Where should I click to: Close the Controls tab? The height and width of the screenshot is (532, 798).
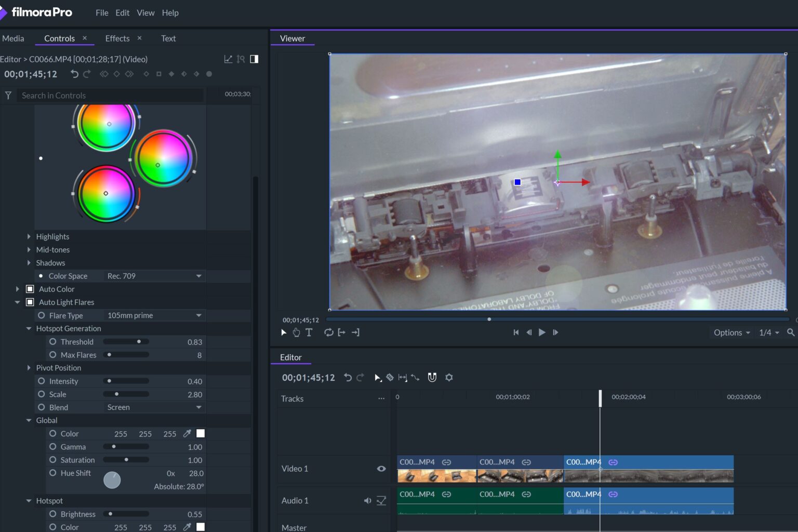click(85, 38)
